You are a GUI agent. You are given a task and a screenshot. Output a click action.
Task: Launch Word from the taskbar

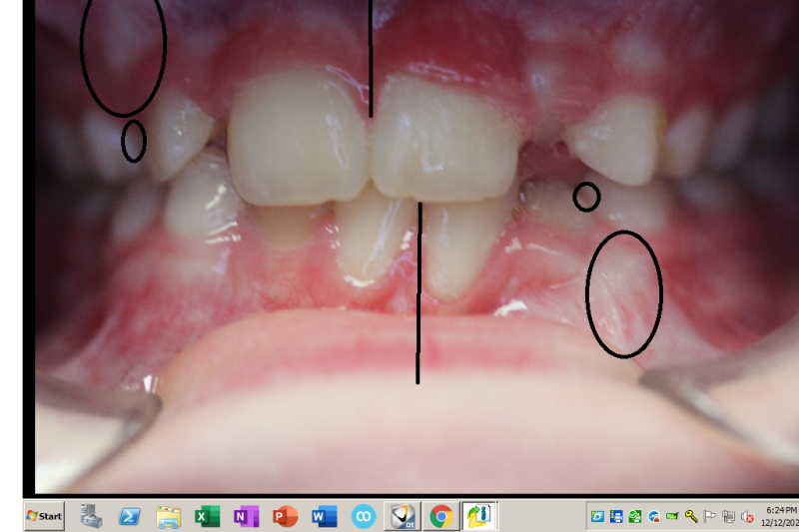tap(324, 516)
